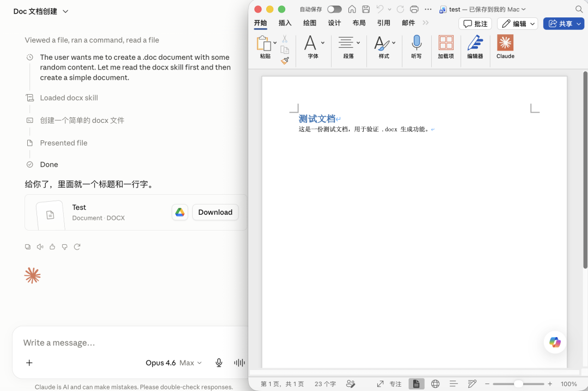
Task: Expand the 字体 Font group dropdown
Action: tap(323, 43)
